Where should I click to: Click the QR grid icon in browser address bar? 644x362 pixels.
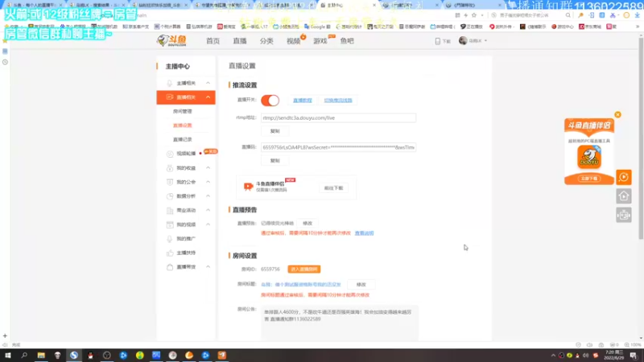[457, 15]
